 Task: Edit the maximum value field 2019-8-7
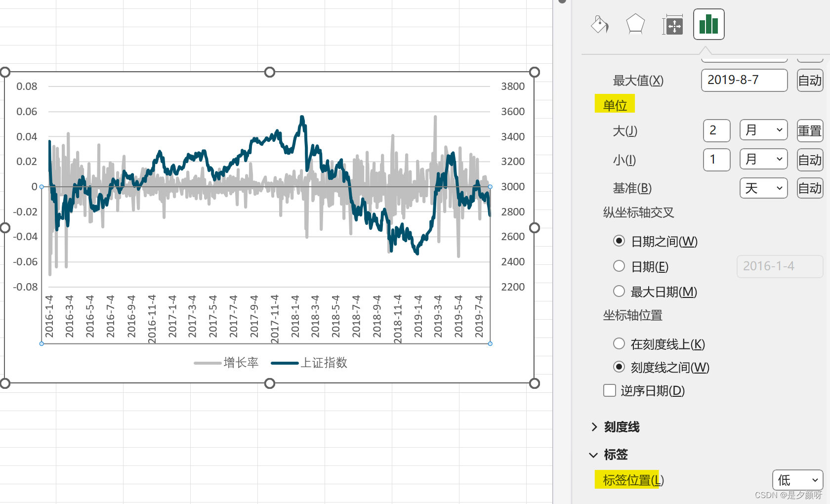click(x=744, y=80)
